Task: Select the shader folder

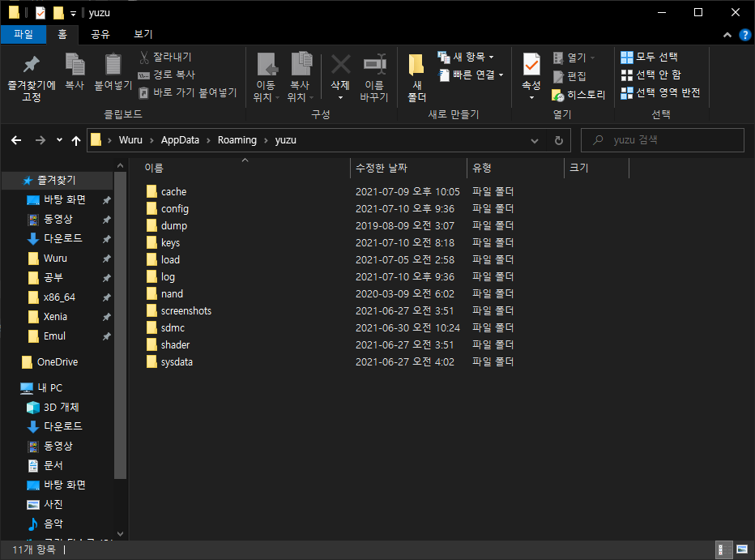Action: pyautogui.click(x=168, y=344)
